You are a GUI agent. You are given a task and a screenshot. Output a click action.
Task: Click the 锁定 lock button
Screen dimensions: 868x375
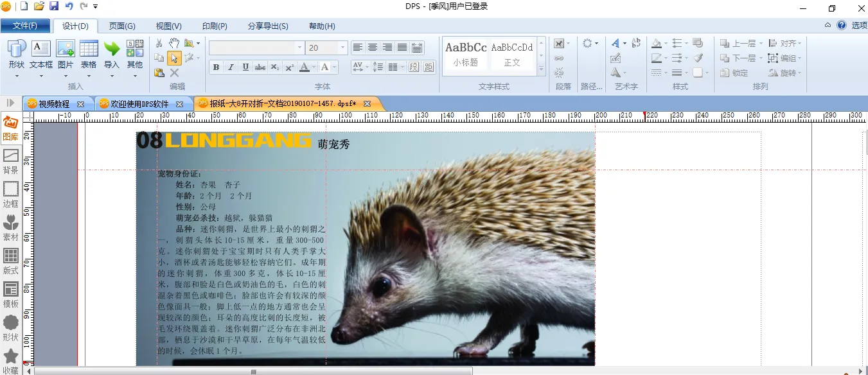tap(733, 73)
